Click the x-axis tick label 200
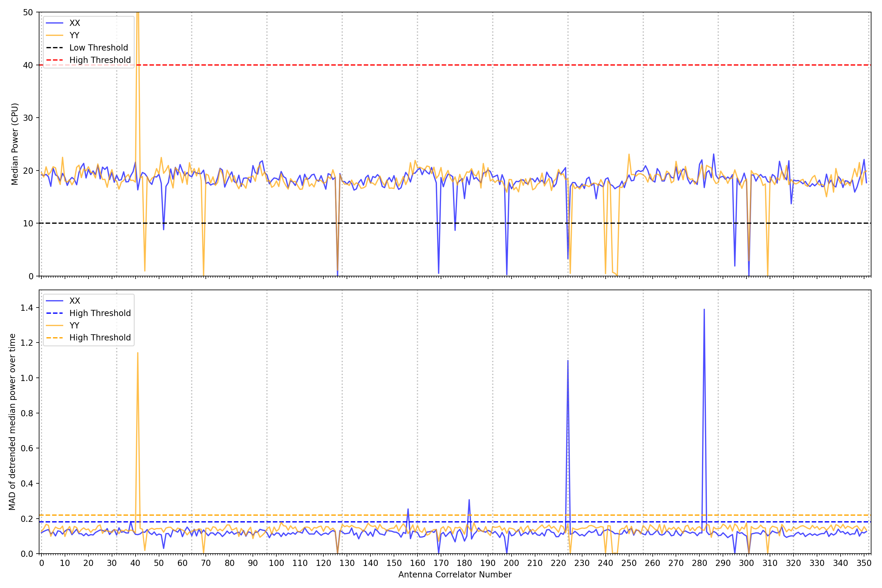 (511, 563)
